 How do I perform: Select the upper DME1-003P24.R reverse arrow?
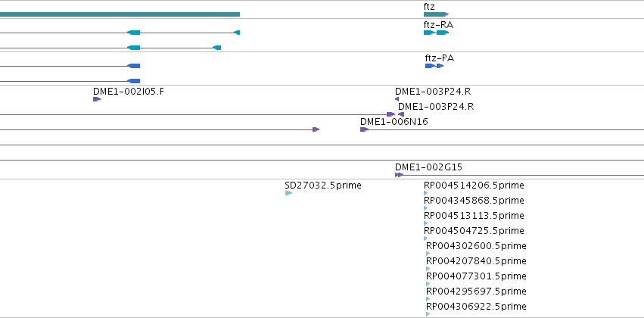(397, 99)
